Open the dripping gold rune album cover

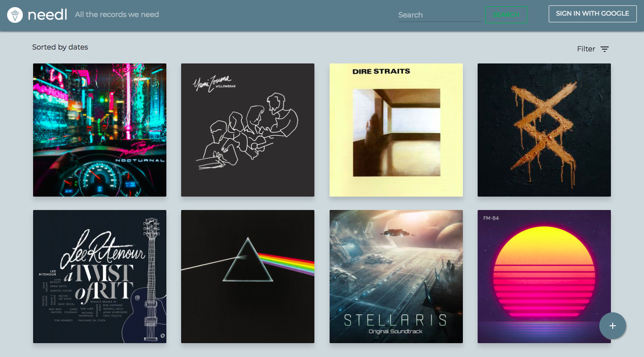click(x=544, y=130)
